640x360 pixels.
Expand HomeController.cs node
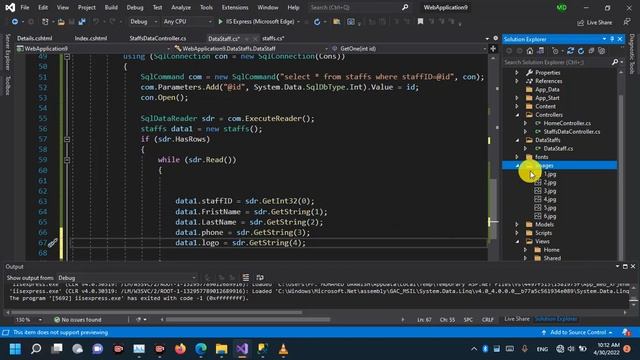(x=525, y=123)
